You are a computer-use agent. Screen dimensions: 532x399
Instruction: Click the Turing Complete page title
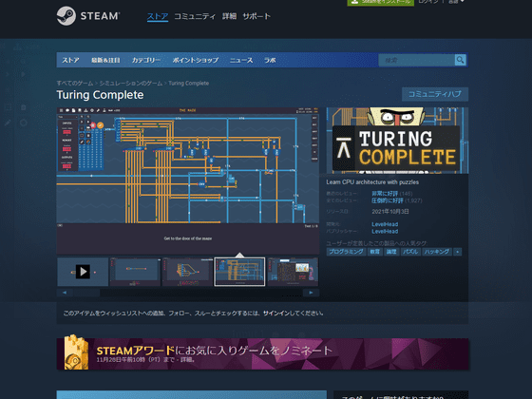coord(100,95)
